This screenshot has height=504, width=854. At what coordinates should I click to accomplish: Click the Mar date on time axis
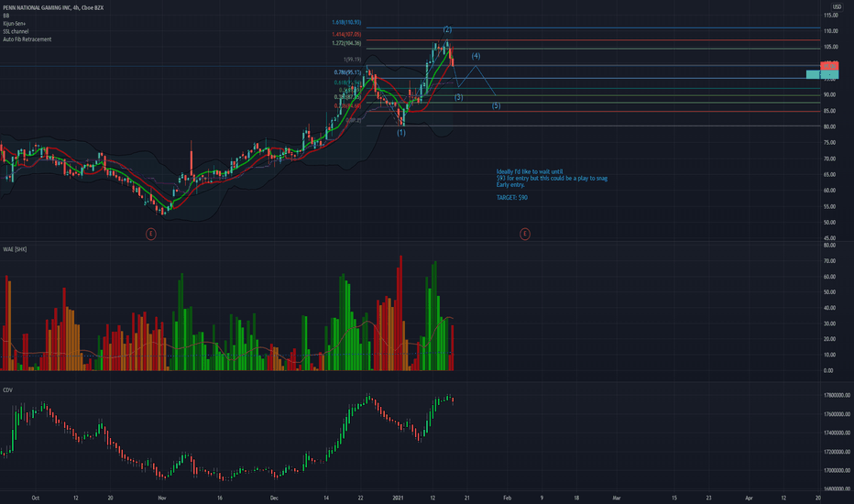617,498
